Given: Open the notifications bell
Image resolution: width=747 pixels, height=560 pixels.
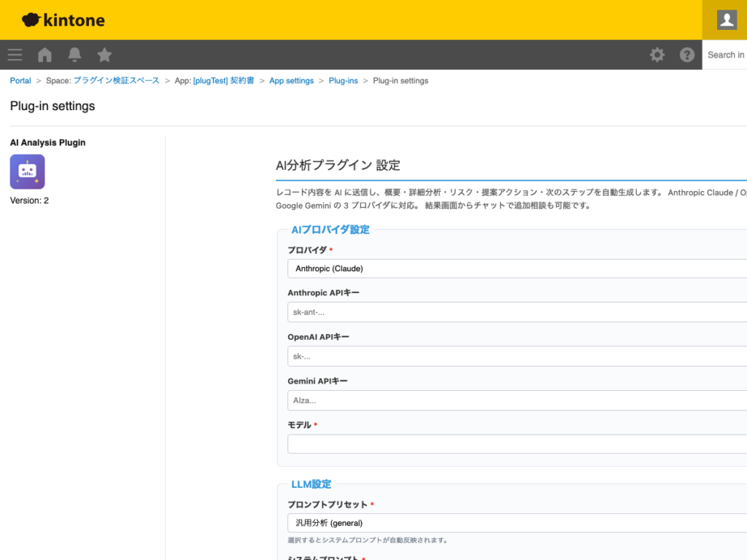Looking at the screenshot, I should point(74,55).
